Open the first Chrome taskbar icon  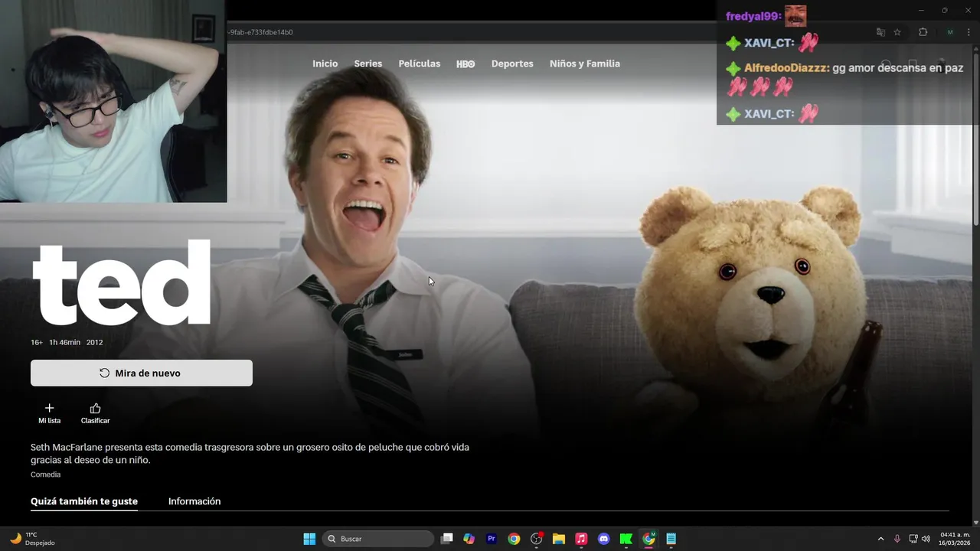pos(514,539)
